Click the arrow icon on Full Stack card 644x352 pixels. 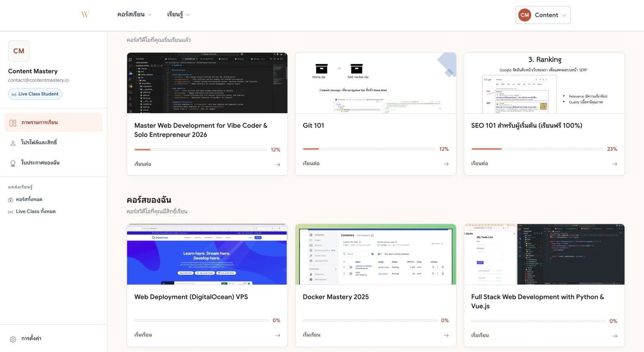(x=615, y=336)
